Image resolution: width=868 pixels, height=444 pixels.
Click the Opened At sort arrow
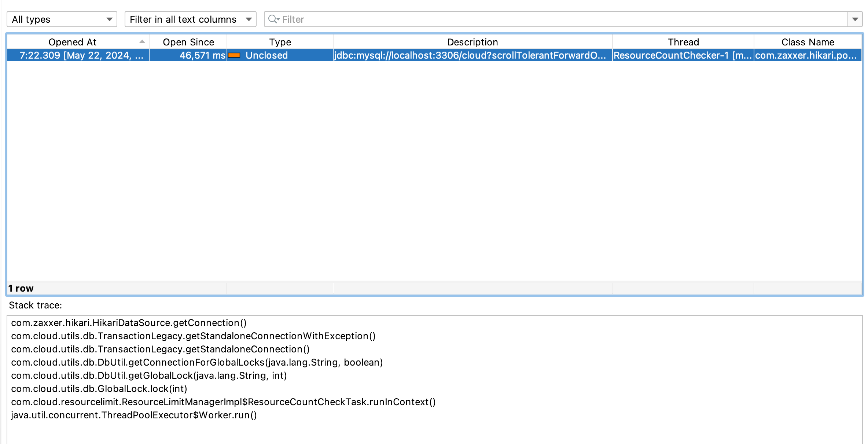pos(142,42)
